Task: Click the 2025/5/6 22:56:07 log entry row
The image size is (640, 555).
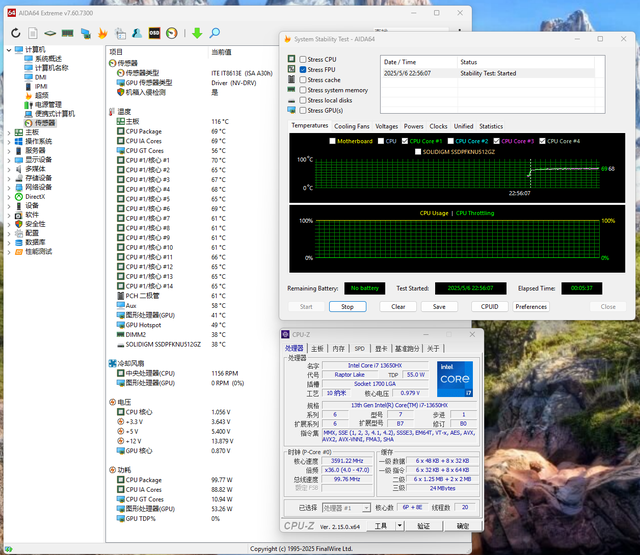Action: click(488, 73)
